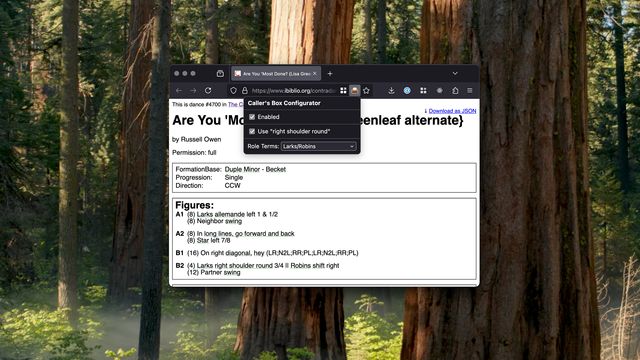640x360 pixels.
Task: Open tracking protection shield icon
Action: point(233,91)
